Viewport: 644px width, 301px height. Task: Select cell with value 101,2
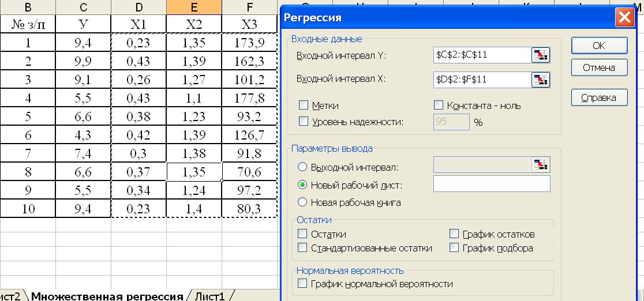(249, 80)
